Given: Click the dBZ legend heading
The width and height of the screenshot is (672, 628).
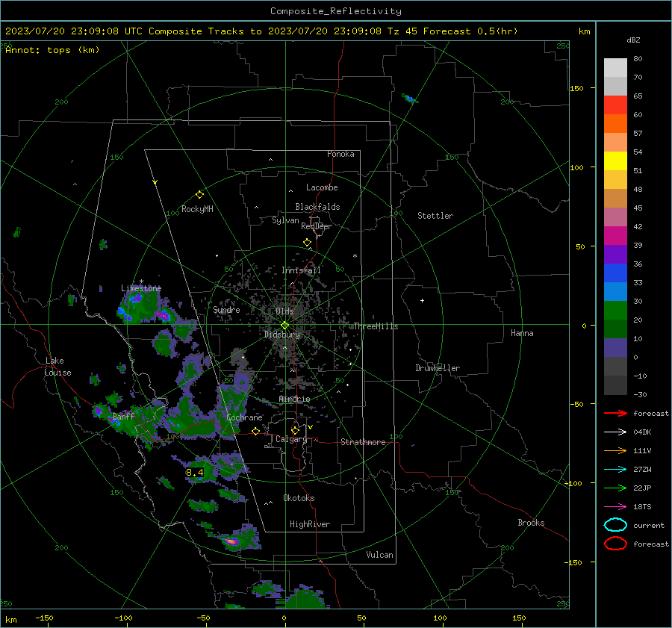Looking at the screenshot, I should 633,40.
